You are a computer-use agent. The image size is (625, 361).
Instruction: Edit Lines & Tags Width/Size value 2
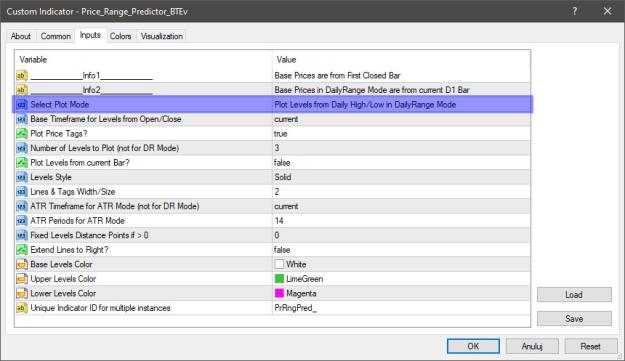pyautogui.click(x=401, y=192)
